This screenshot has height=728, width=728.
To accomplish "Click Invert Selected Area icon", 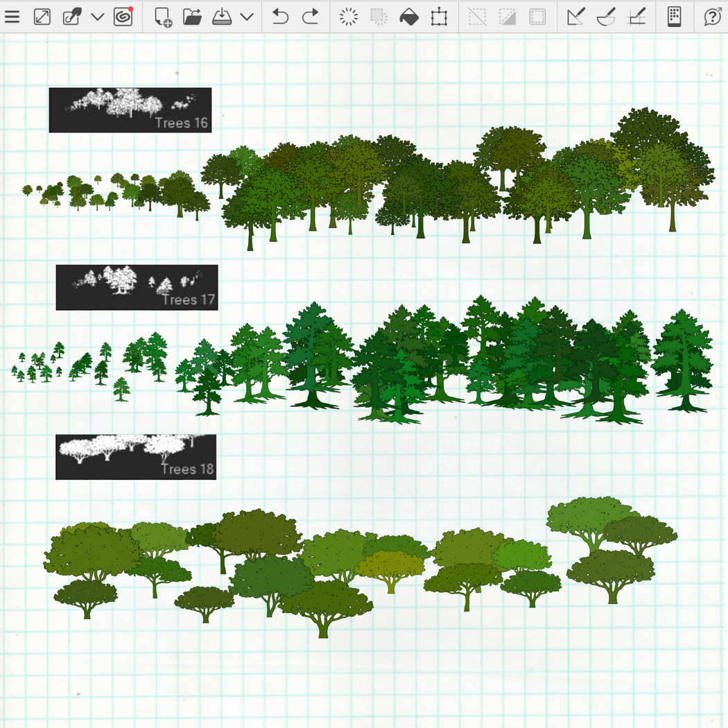I will click(507, 17).
